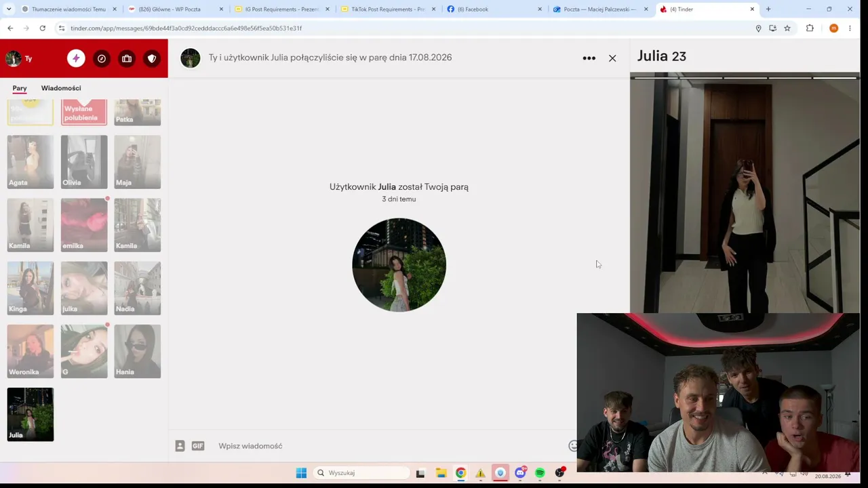Bookmark this page with the star icon
868x488 pixels.
[787, 28]
